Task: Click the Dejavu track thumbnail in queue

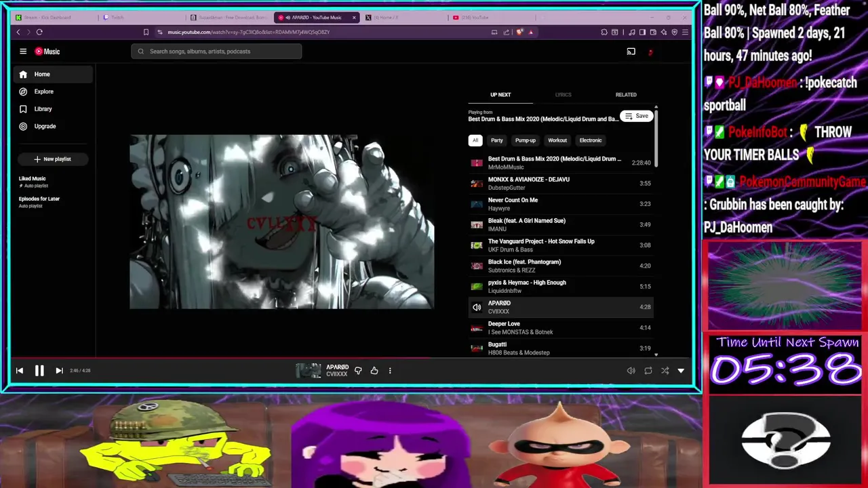Action: 477,184
